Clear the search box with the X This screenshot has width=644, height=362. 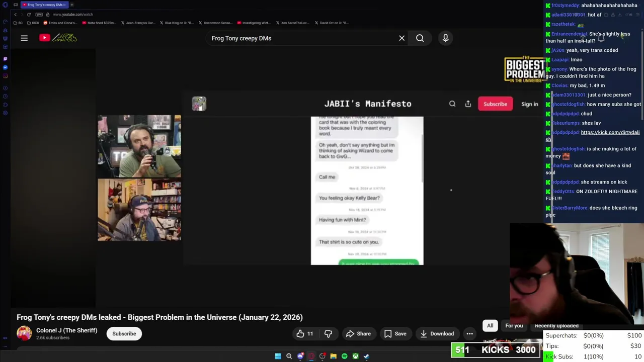coord(401,38)
